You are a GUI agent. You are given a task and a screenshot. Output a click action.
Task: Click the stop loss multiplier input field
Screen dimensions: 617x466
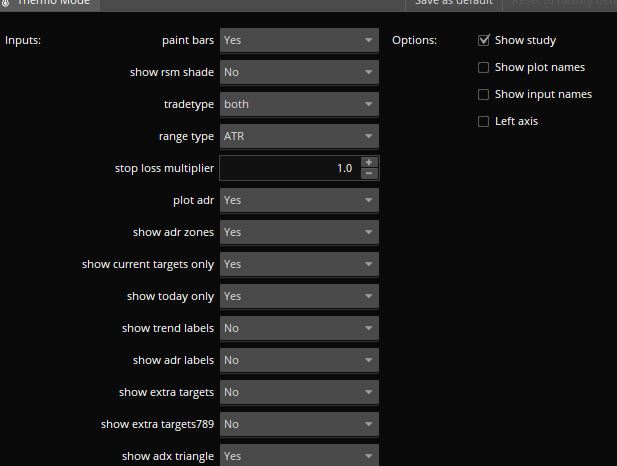pos(288,168)
